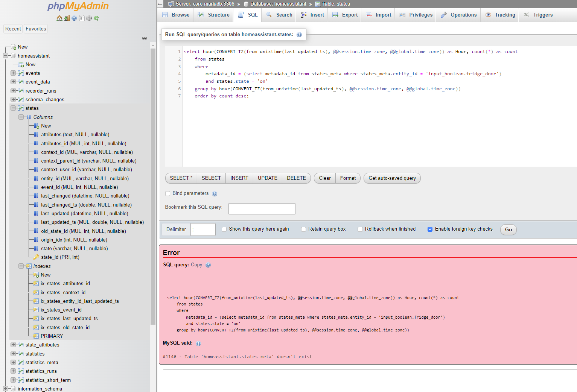Enable Bind parameters checkbox
This screenshot has height=392, width=577.
coord(168,193)
